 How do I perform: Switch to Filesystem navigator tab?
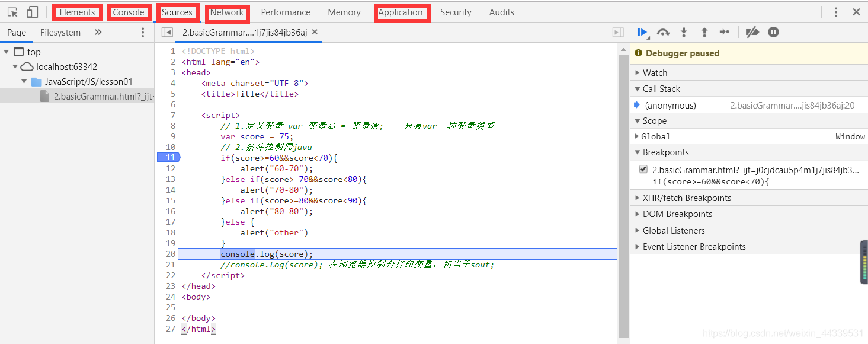tap(60, 33)
